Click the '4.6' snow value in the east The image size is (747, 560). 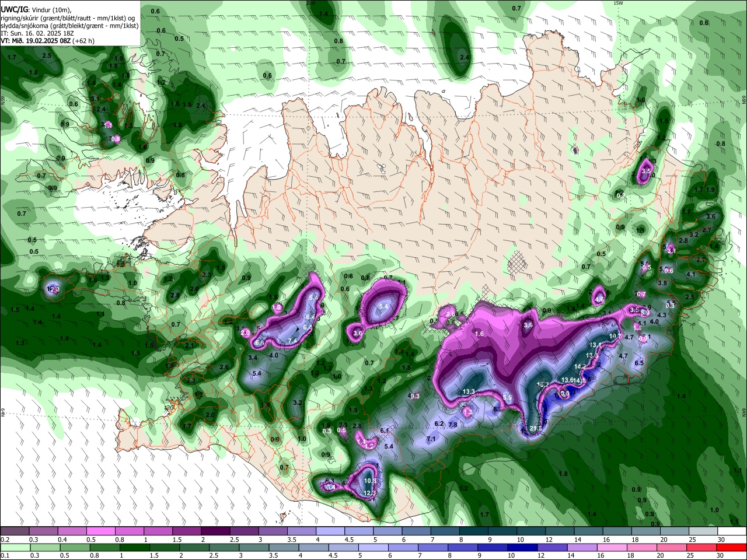[x=599, y=300]
